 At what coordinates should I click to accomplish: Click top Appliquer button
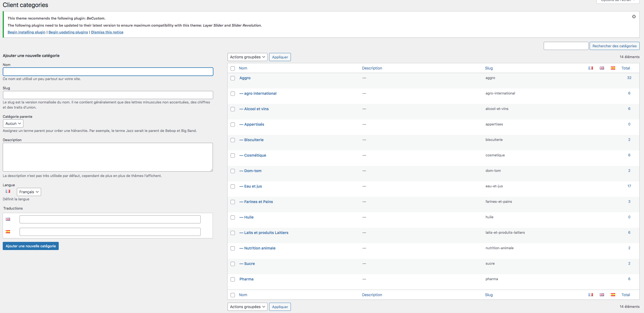click(x=280, y=57)
